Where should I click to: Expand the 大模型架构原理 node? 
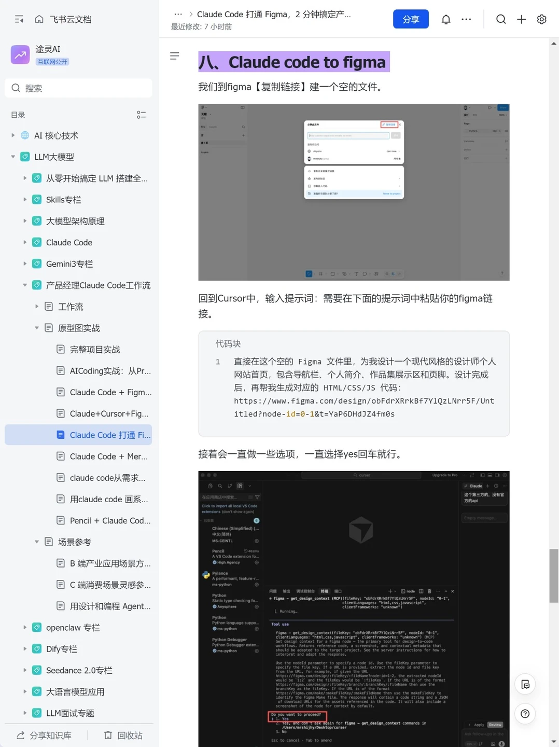[25, 221]
